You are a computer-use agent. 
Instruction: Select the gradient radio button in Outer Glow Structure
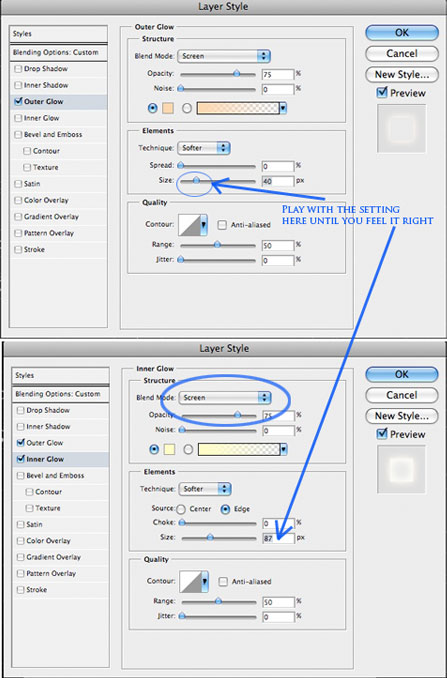tap(187, 109)
